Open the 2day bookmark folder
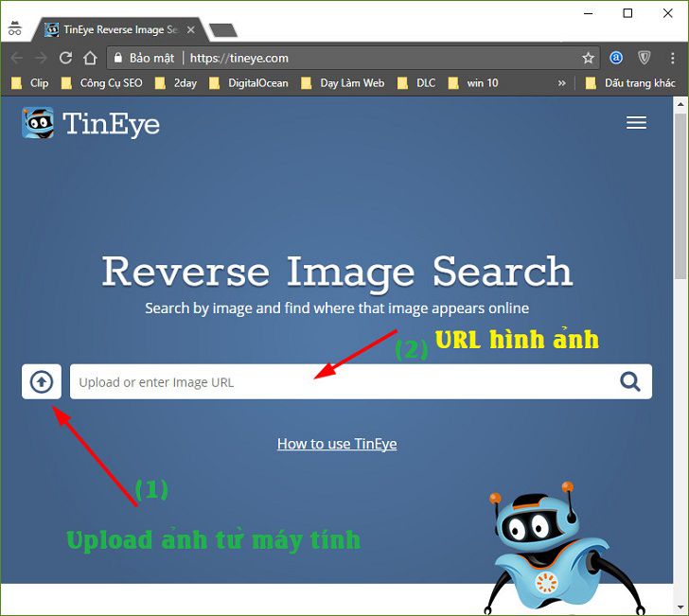The width and height of the screenshot is (689, 616). tap(176, 83)
